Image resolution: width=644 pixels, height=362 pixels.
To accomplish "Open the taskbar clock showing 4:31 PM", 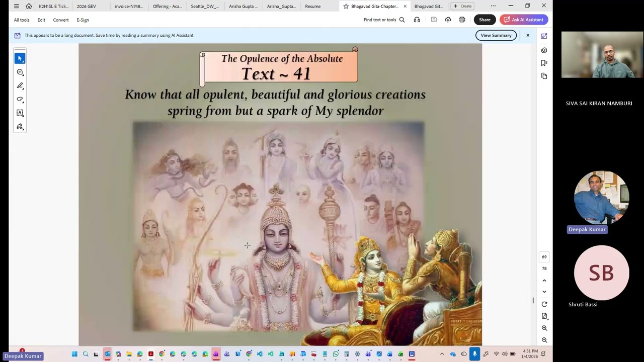I will [x=530, y=354].
